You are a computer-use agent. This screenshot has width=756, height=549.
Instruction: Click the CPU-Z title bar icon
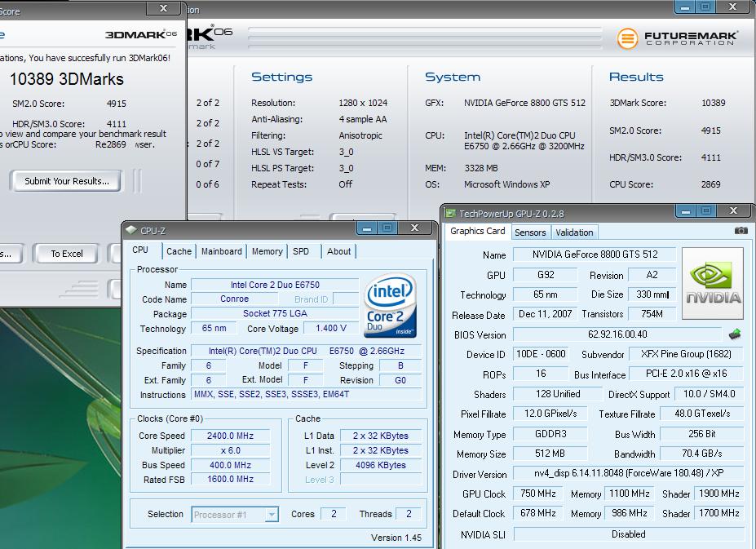pos(130,230)
